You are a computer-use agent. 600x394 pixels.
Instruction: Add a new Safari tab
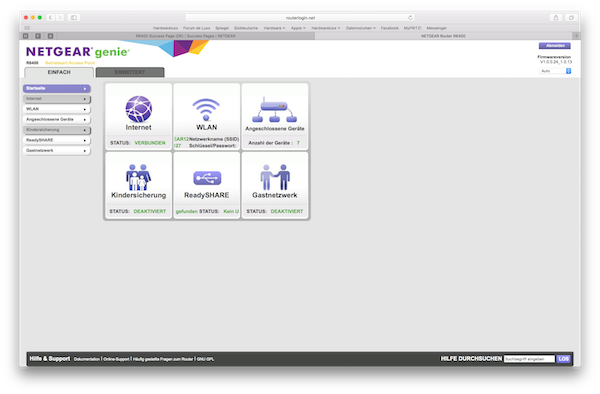[x=576, y=36]
